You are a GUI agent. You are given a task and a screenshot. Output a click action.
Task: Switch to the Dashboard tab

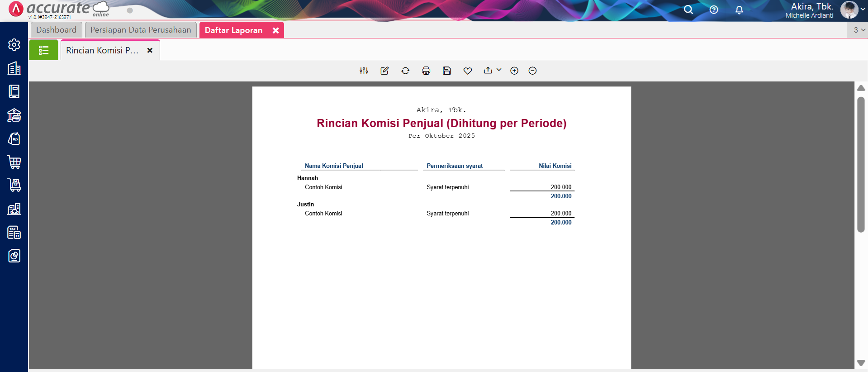(x=57, y=30)
